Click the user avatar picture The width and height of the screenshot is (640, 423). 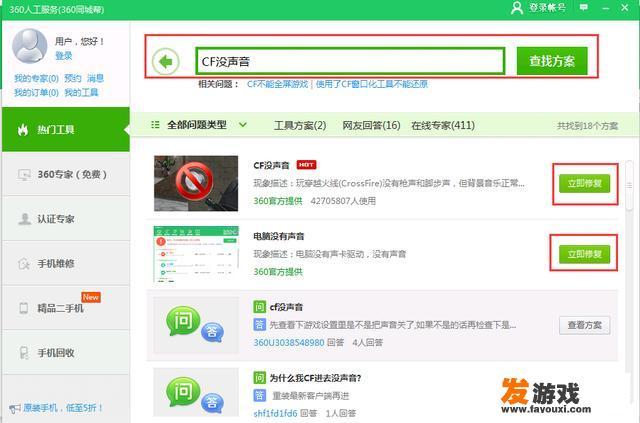click(x=29, y=46)
